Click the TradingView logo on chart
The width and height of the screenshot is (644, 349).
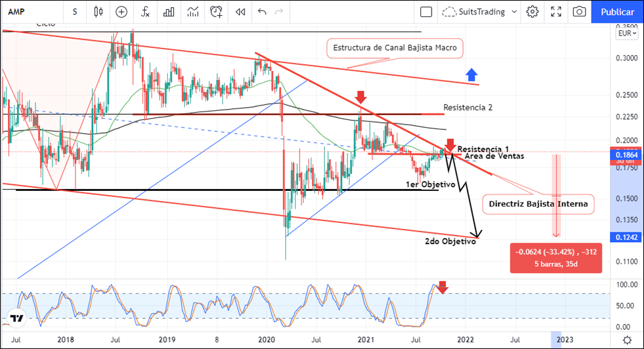[16, 319]
